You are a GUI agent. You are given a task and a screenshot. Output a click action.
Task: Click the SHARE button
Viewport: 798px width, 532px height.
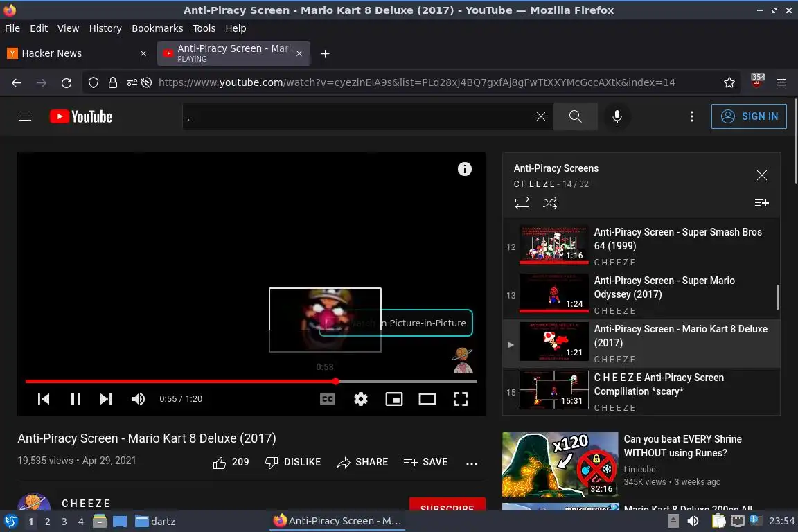(362, 462)
